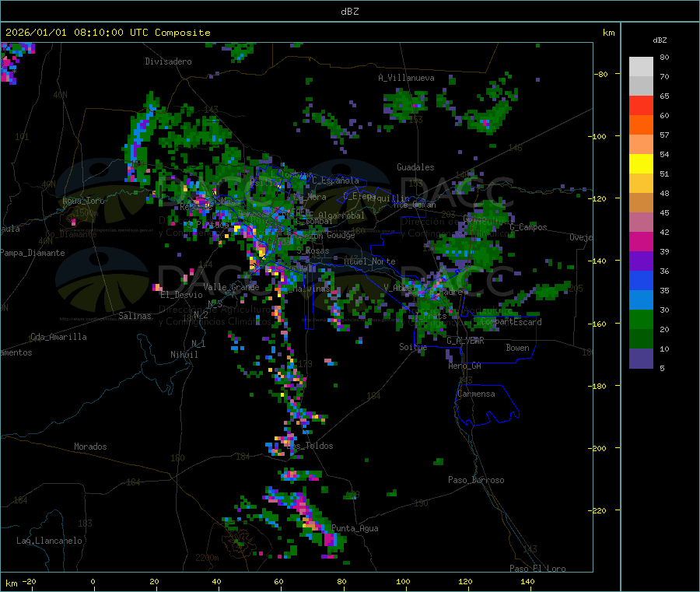Click the Paso_Barroso place label
The width and height of the screenshot is (700, 592).
tap(476, 480)
